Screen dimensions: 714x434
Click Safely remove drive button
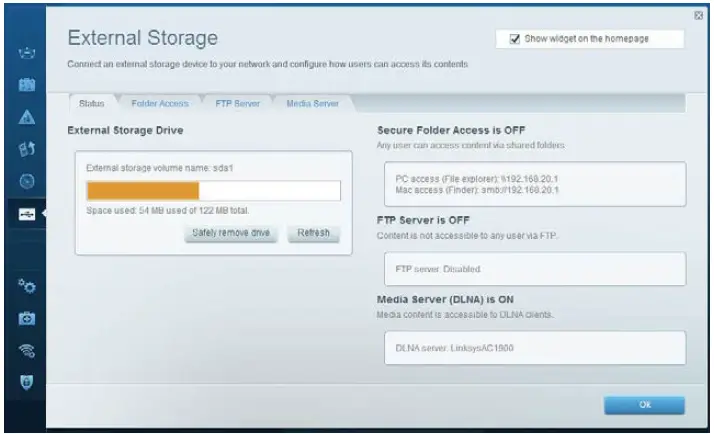(232, 233)
